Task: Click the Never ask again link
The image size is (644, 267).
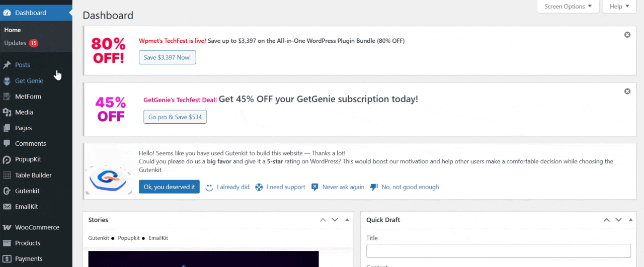Action: tap(343, 187)
